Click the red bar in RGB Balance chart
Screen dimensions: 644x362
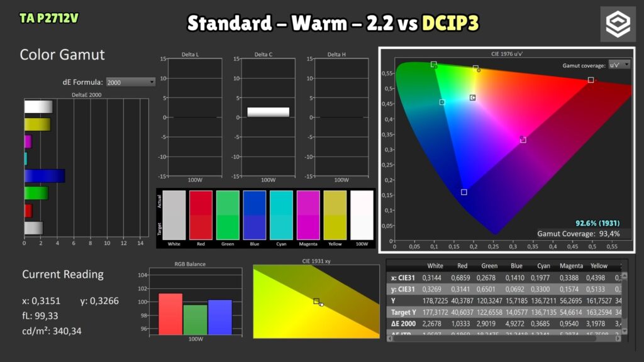170,314
